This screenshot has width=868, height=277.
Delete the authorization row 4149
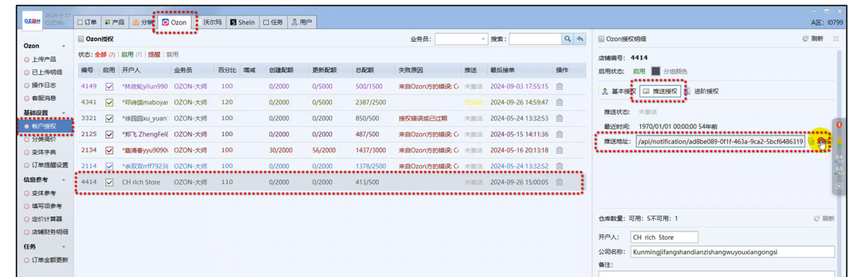click(560, 86)
